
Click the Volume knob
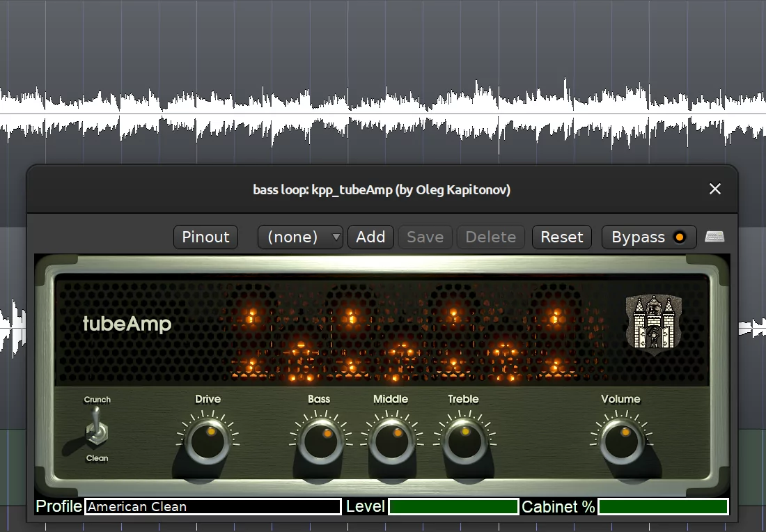(x=621, y=441)
